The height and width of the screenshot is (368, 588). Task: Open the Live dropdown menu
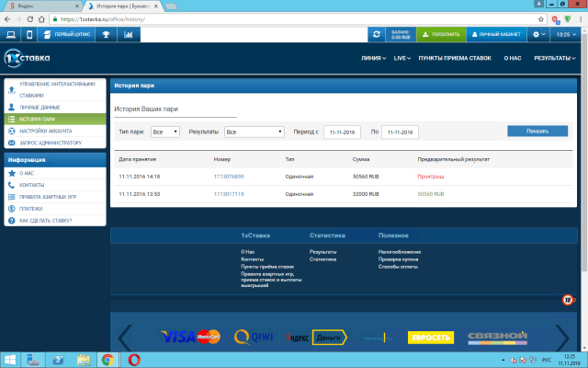[402, 58]
